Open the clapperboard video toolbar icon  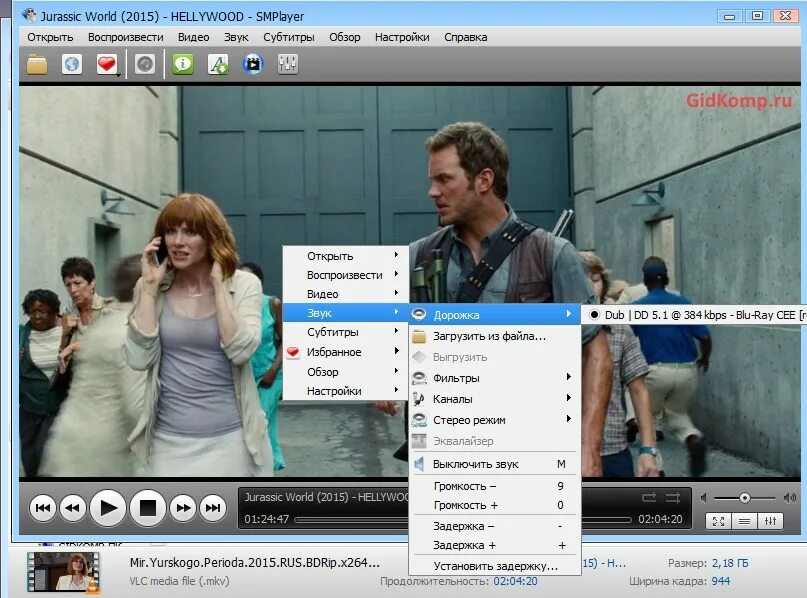pos(253,64)
